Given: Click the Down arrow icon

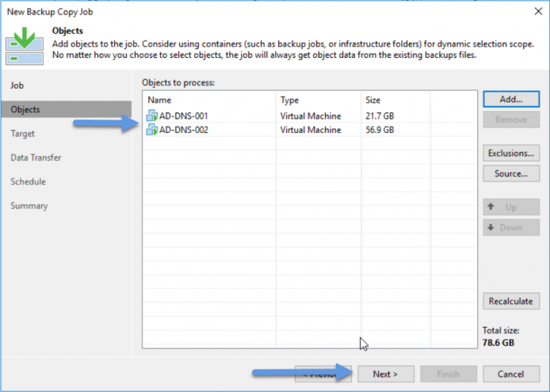Looking at the screenshot, I should coord(491,227).
